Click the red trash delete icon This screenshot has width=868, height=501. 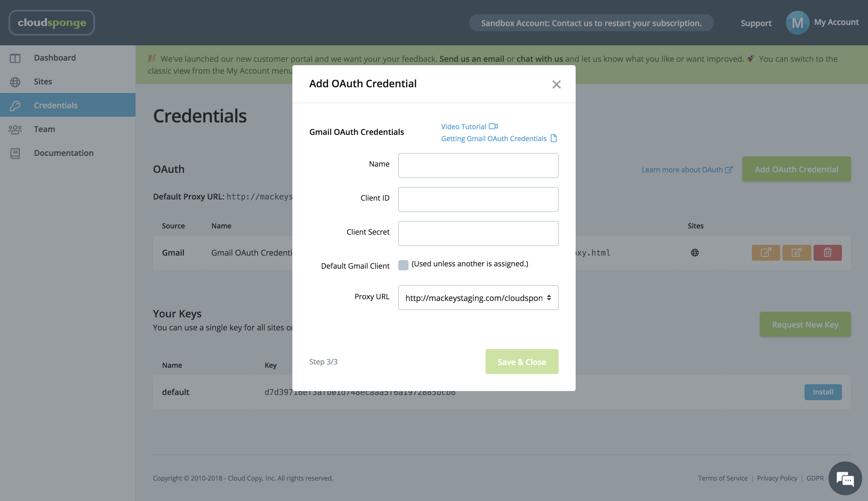[x=827, y=252]
